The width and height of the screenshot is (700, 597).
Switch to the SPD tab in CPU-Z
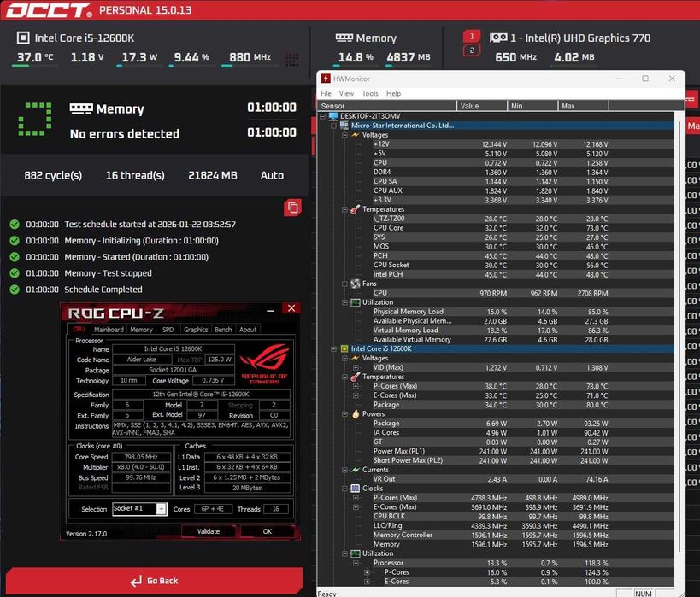(168, 330)
